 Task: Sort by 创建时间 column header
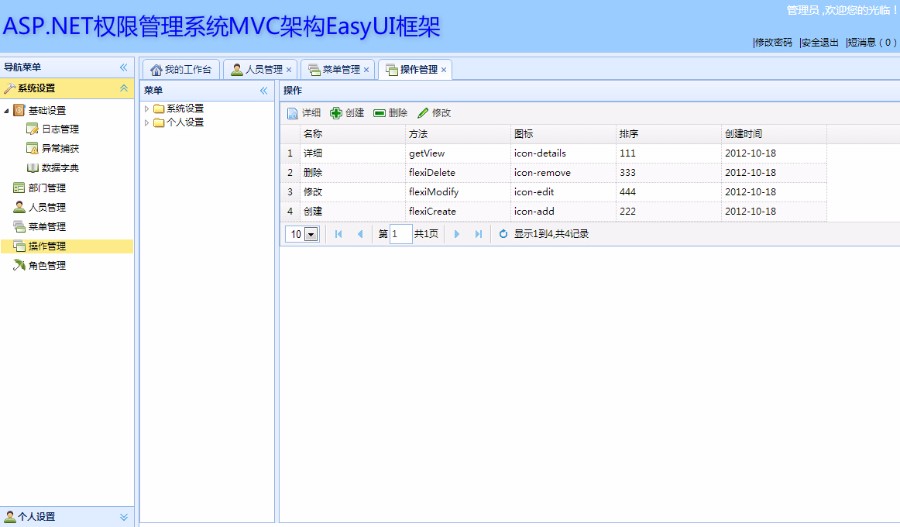(x=774, y=134)
